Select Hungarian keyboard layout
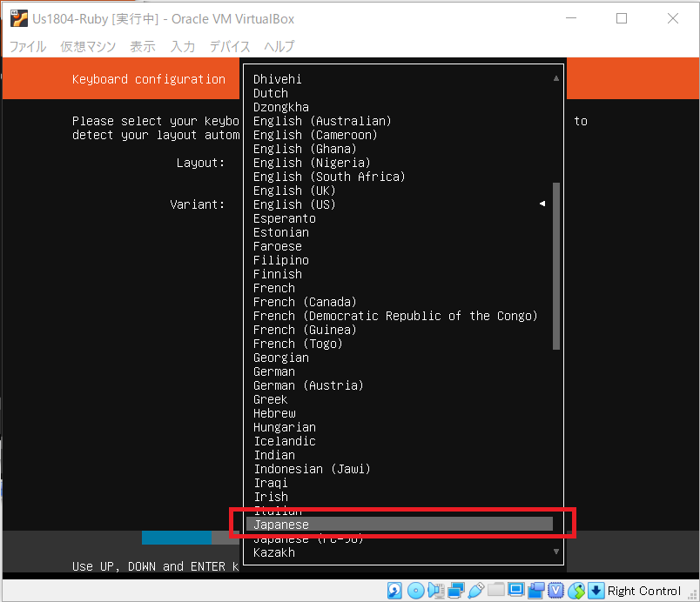Screen dimensions: 700x602 pyautogui.click(x=285, y=427)
